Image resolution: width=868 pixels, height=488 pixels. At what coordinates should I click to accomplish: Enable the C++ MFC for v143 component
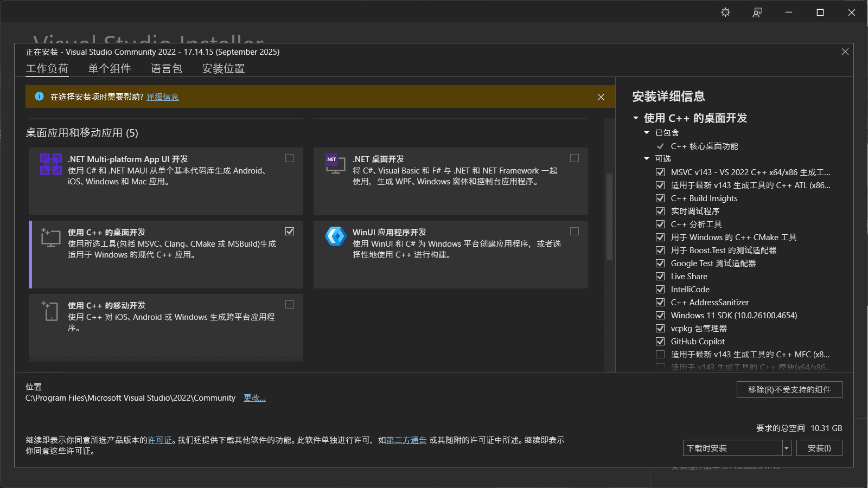click(x=660, y=355)
